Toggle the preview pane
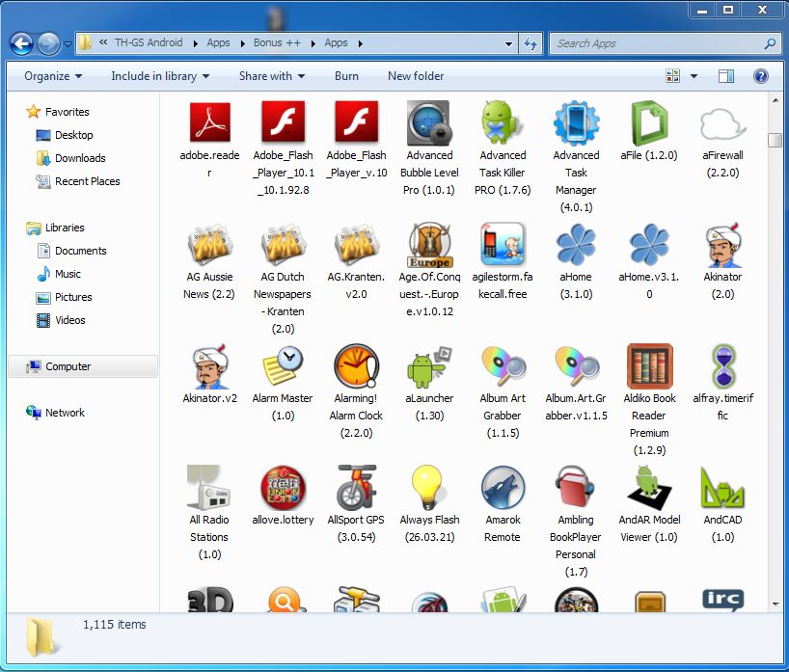Screen dimensions: 789x672 tap(725, 76)
